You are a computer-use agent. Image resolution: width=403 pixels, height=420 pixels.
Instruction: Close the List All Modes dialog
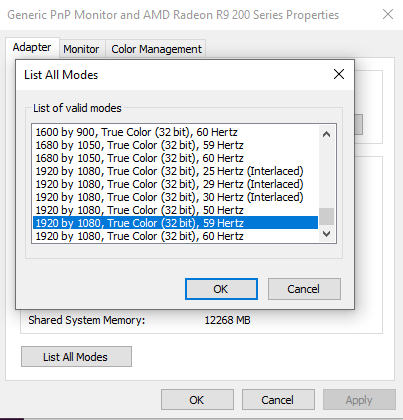pos(339,74)
